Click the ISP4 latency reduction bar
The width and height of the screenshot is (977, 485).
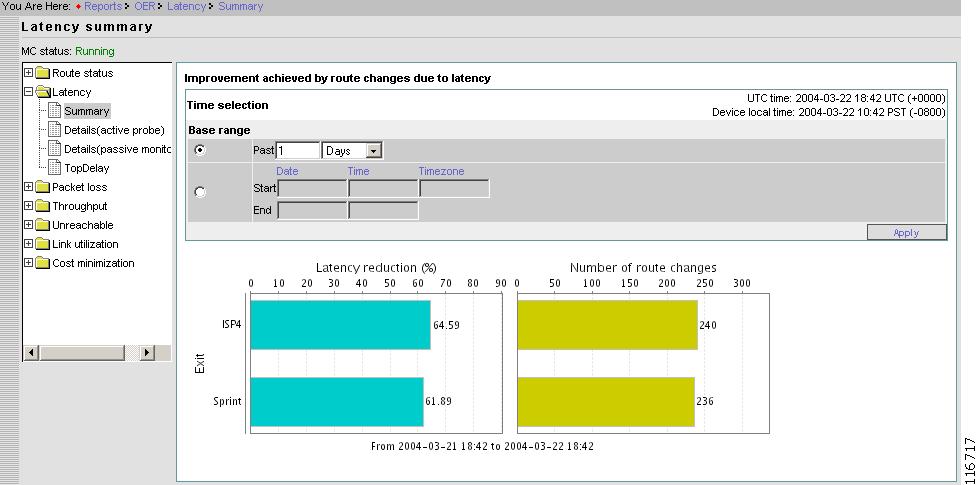(x=340, y=325)
